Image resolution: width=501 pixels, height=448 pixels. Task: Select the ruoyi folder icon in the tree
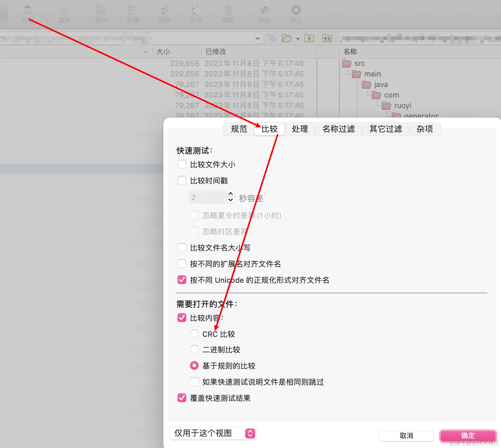point(386,106)
